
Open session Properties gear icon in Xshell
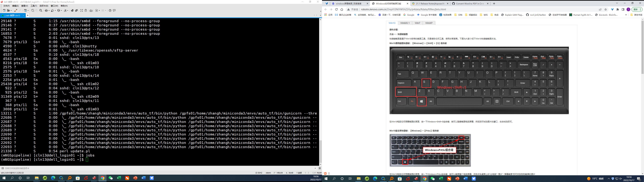tap(25, 11)
